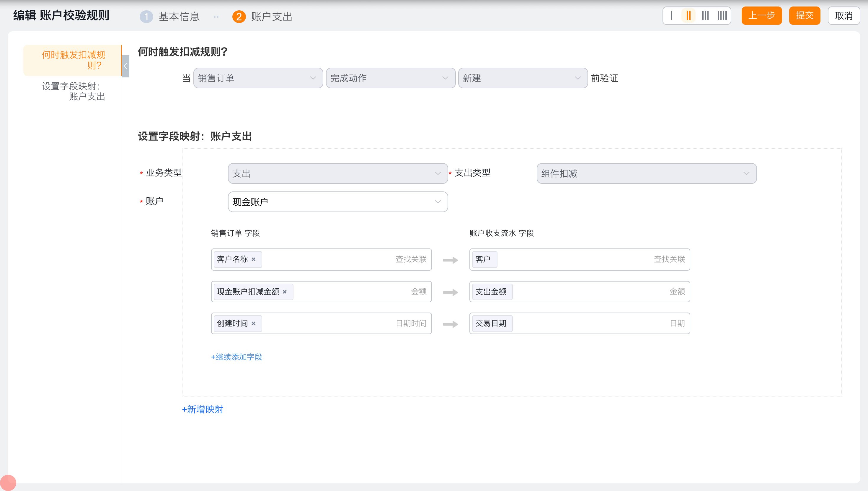The image size is (868, 491).
Task: Open the 账户 现金账户 dropdown
Action: point(338,202)
